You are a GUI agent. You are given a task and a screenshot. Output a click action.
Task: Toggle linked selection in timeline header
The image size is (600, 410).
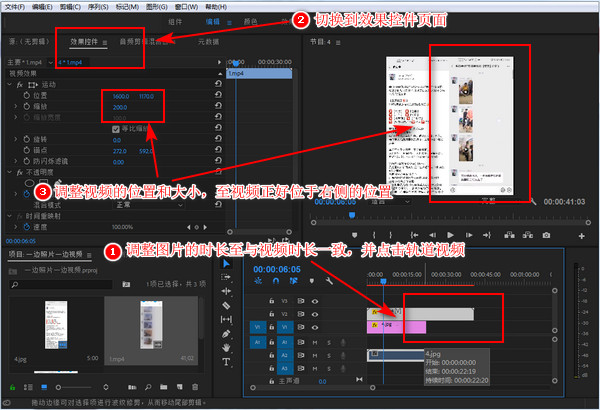[x=293, y=281]
